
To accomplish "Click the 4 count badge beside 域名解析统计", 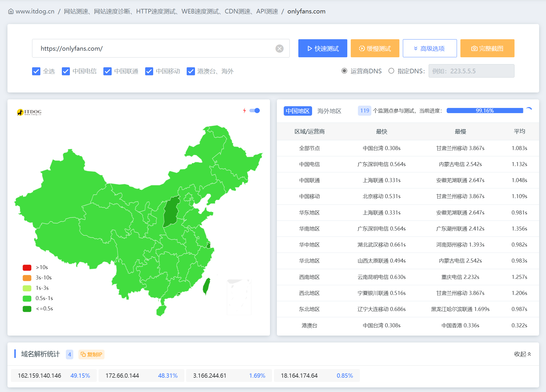I will pyautogui.click(x=70, y=354).
